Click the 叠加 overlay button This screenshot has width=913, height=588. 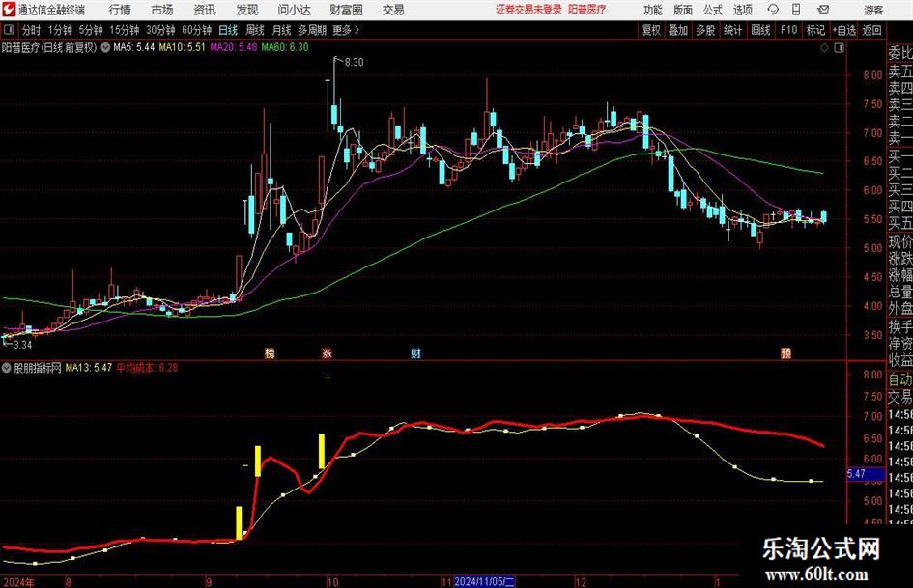[678, 30]
